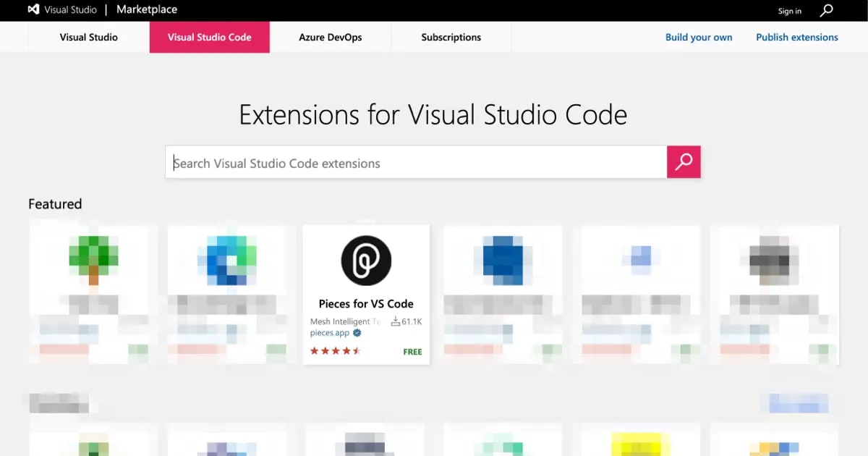Switch to the Visual Studio tab

click(89, 37)
